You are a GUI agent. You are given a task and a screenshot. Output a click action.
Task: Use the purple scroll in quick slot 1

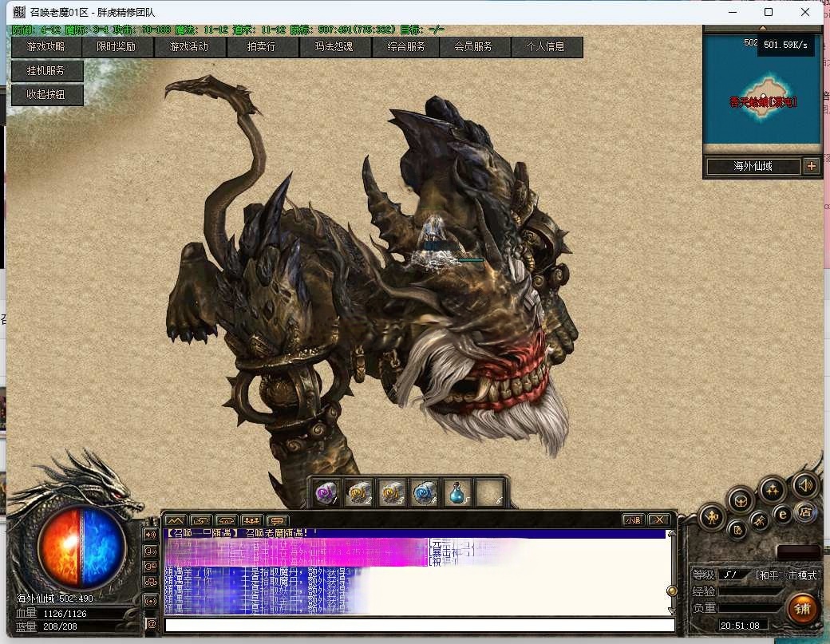326,492
